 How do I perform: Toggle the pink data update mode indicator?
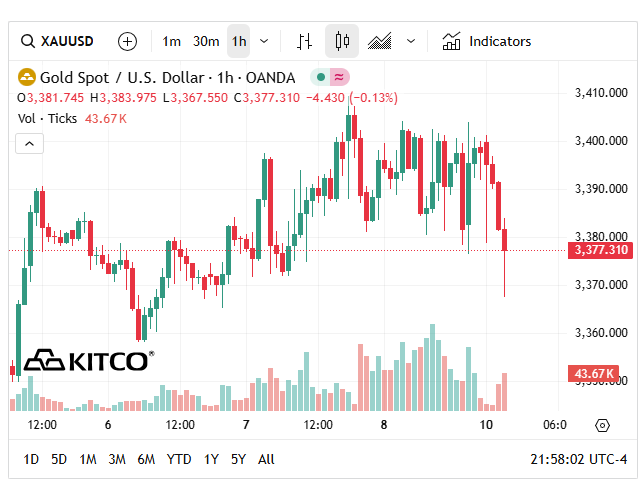339,77
